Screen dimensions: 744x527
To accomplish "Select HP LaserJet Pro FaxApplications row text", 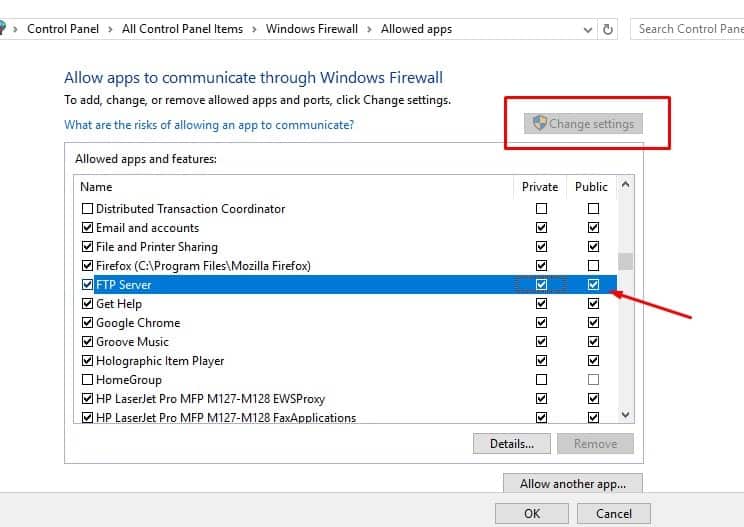I will (226, 418).
